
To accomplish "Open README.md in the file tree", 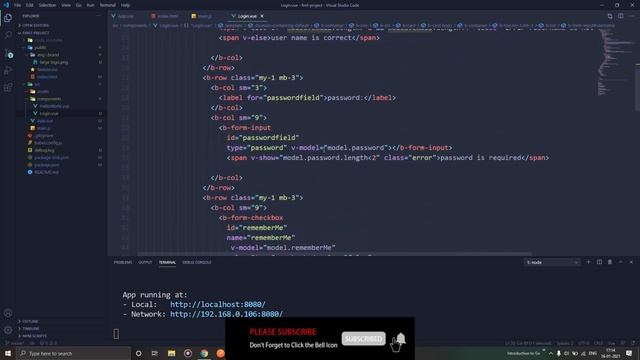I will click(46, 172).
